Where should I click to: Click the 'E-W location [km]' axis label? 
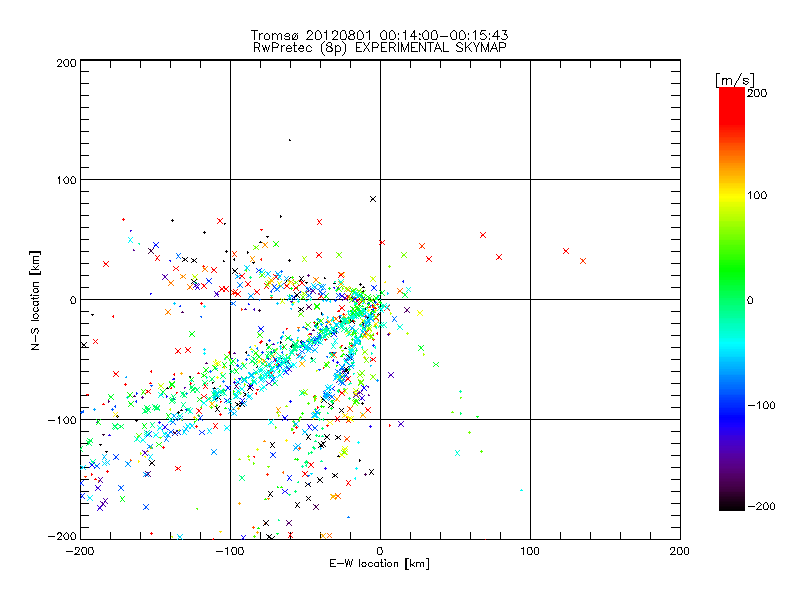(x=379, y=564)
